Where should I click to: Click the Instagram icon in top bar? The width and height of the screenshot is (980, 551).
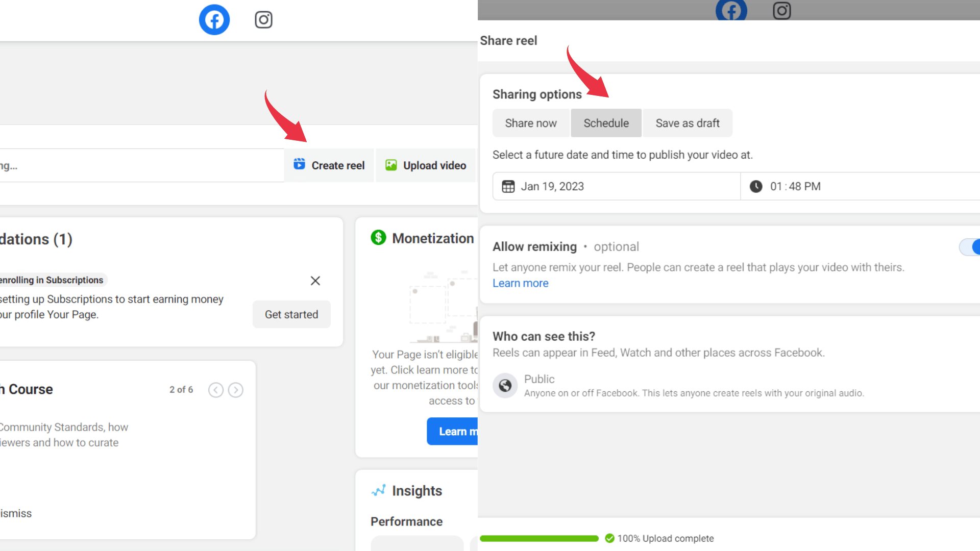tap(262, 19)
